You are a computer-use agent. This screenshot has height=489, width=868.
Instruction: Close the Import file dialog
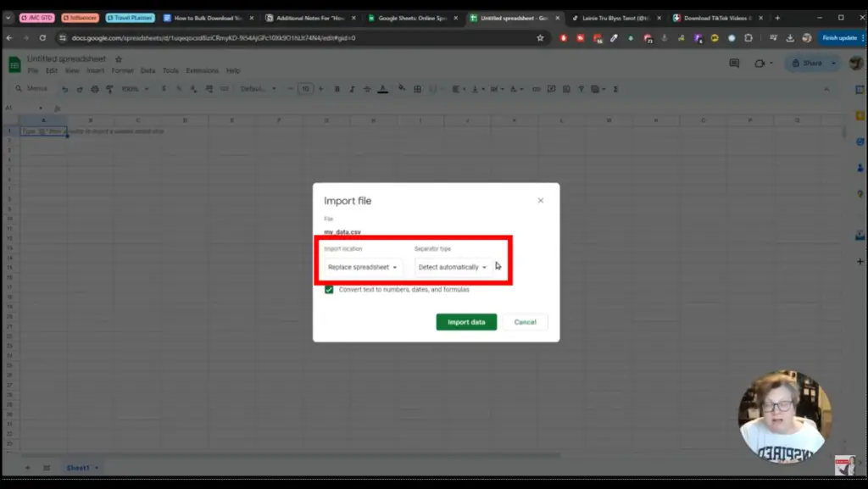(540, 200)
